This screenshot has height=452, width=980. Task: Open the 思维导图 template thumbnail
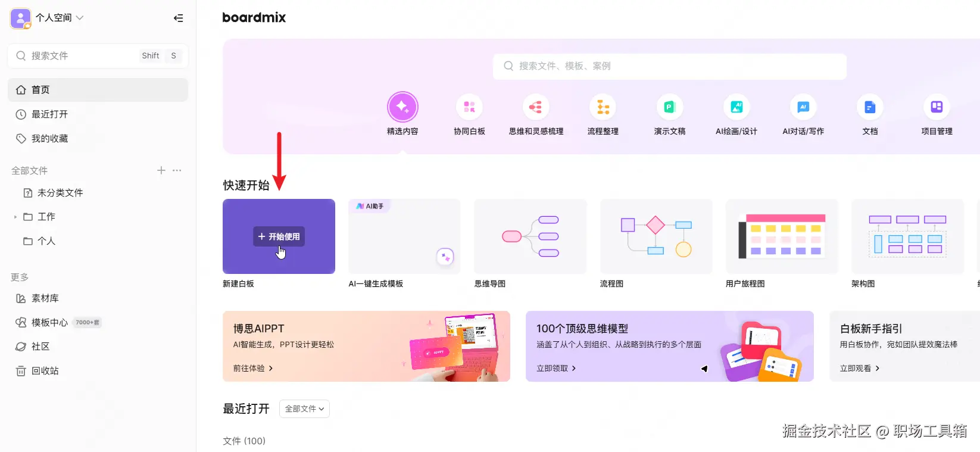tap(530, 236)
